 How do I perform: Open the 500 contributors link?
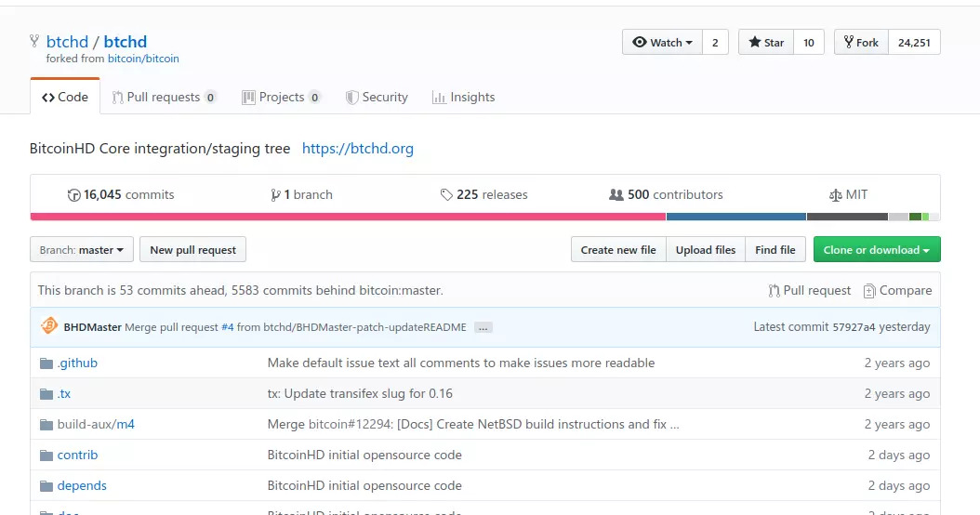click(666, 195)
